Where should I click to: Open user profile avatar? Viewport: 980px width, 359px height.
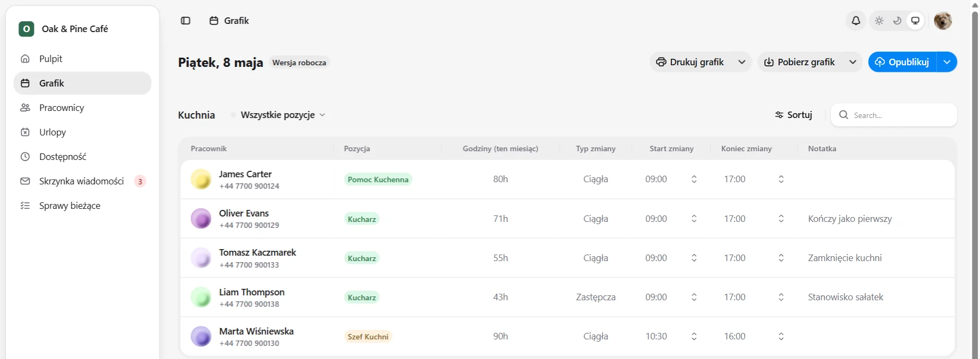coord(943,21)
